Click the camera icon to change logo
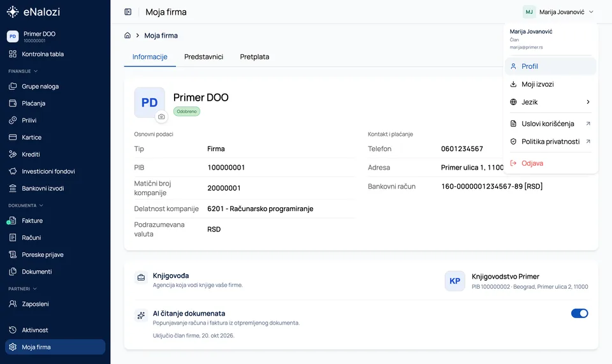612x364 pixels. coord(161,117)
